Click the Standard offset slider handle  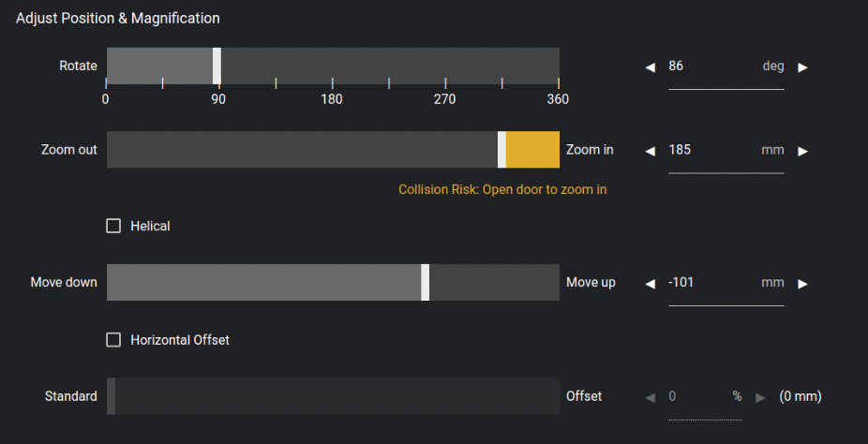pyautogui.click(x=111, y=396)
